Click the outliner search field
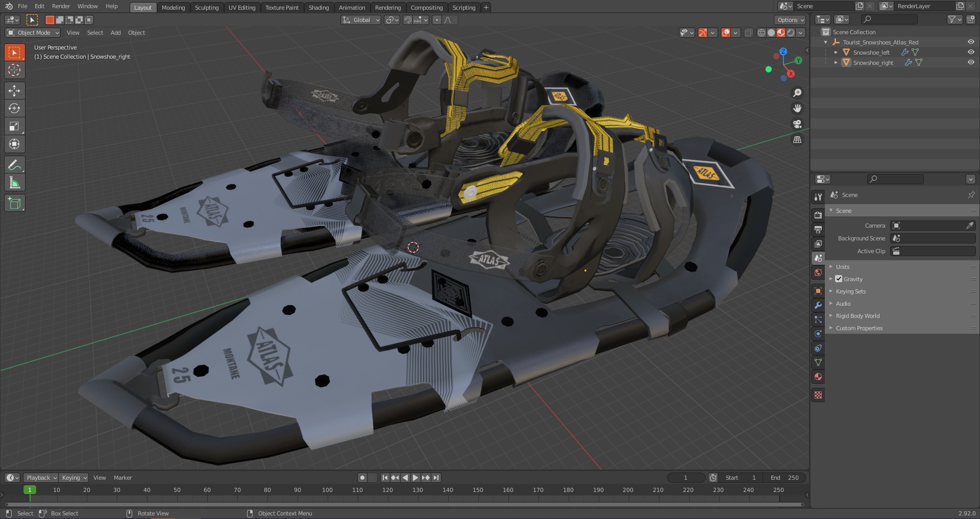Image resolution: width=980 pixels, height=519 pixels. pos(889,19)
